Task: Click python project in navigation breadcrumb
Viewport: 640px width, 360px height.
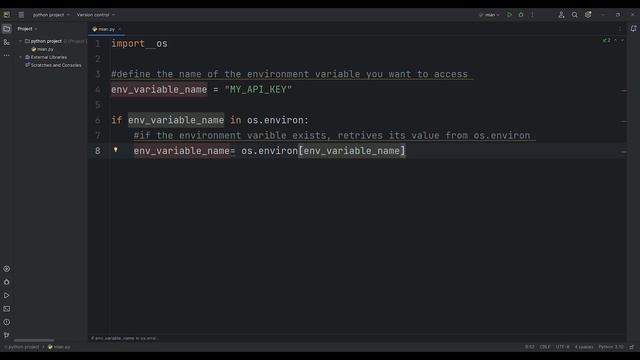Action: click(22, 347)
